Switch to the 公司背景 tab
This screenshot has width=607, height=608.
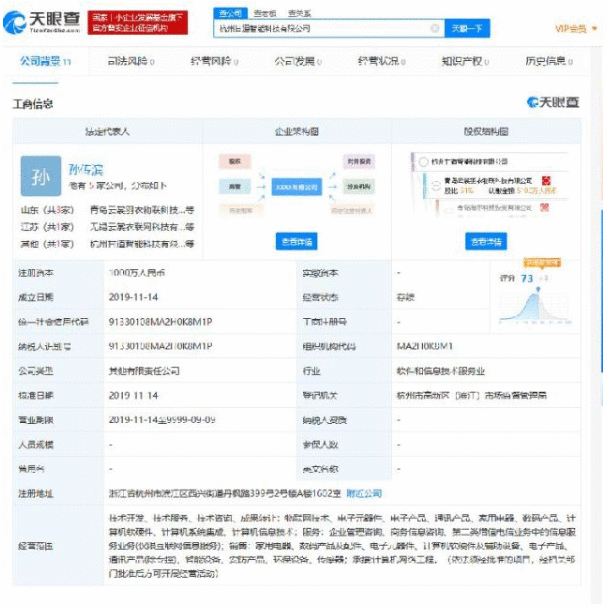45,61
